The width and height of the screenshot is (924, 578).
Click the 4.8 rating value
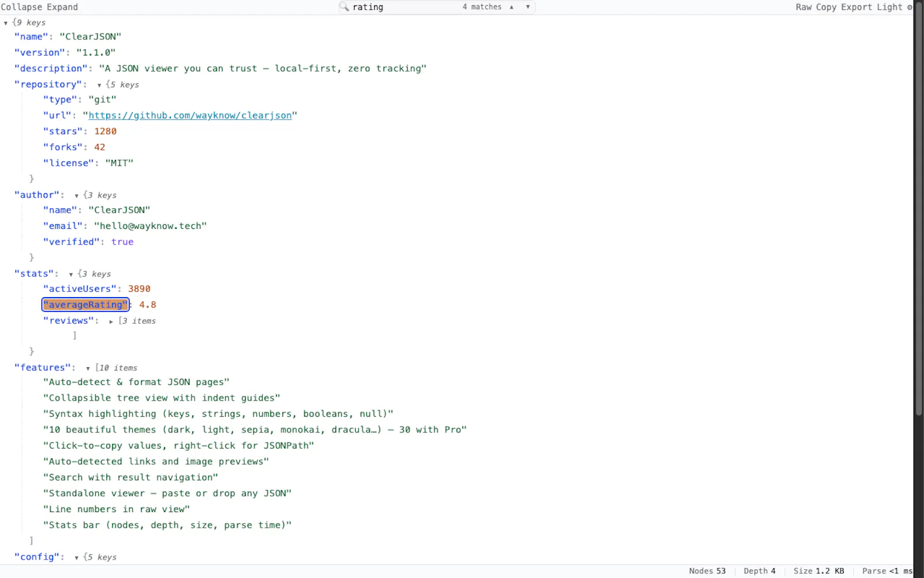tap(148, 305)
